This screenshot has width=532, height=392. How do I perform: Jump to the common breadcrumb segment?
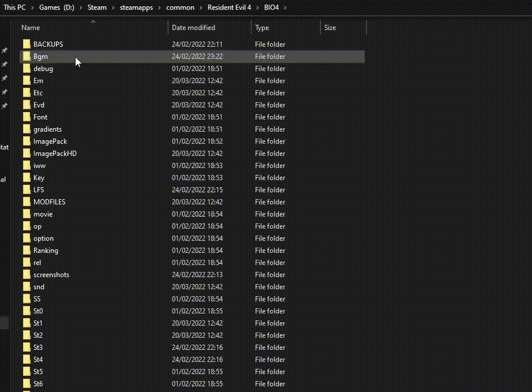(180, 8)
